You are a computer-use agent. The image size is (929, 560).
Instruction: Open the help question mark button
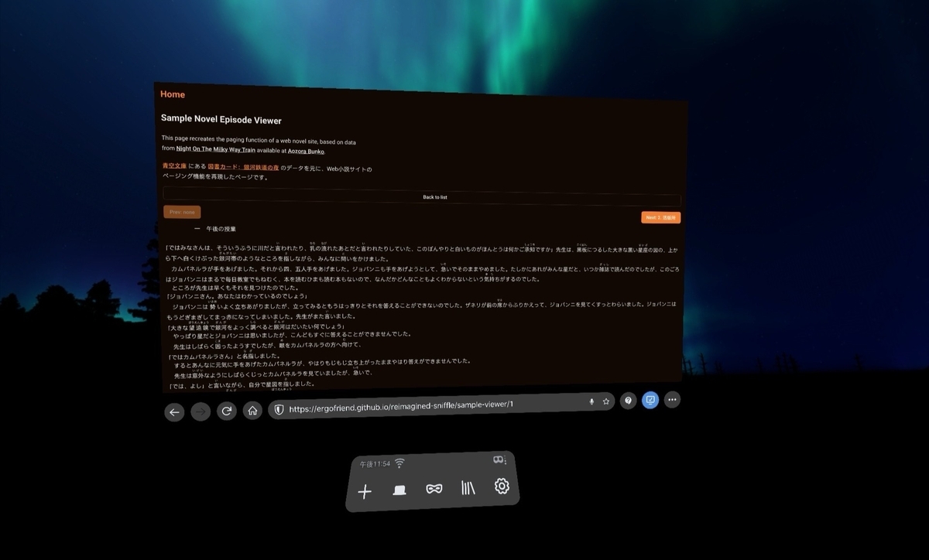[x=629, y=401]
